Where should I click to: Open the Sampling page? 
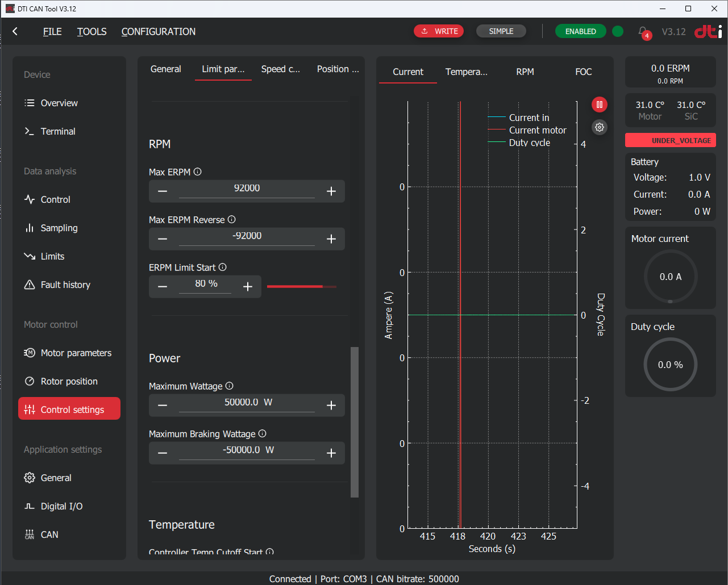point(69,228)
